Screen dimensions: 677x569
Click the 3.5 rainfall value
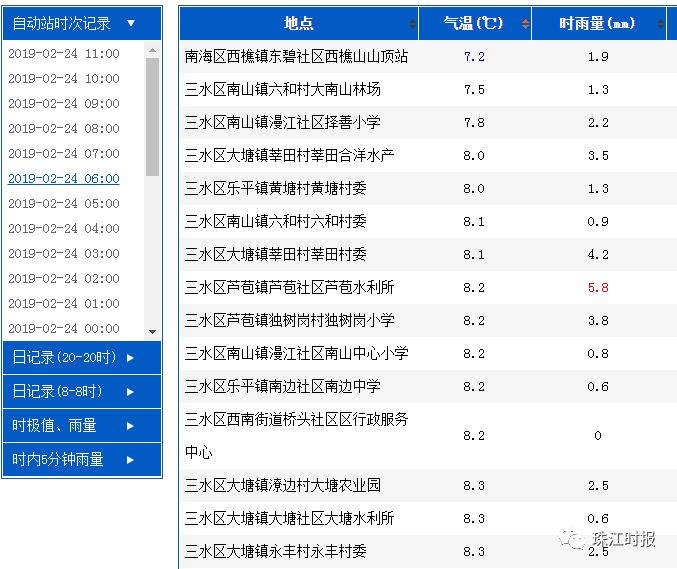pyautogui.click(x=598, y=155)
